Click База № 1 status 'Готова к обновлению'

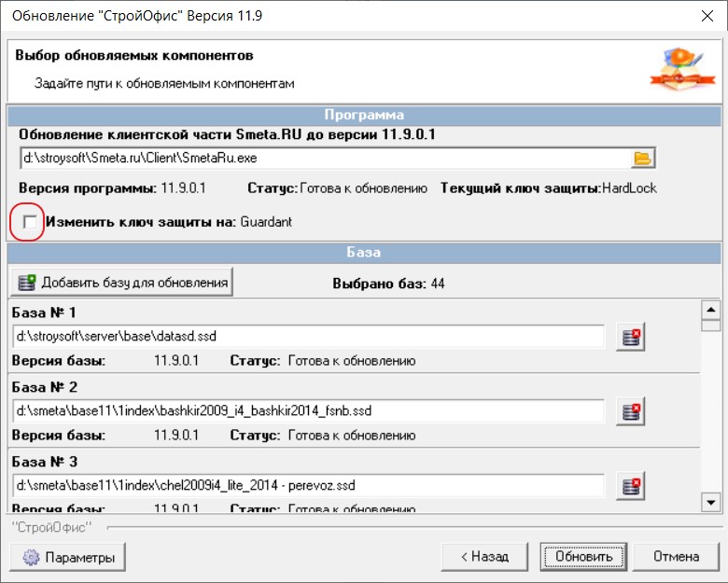352,361
